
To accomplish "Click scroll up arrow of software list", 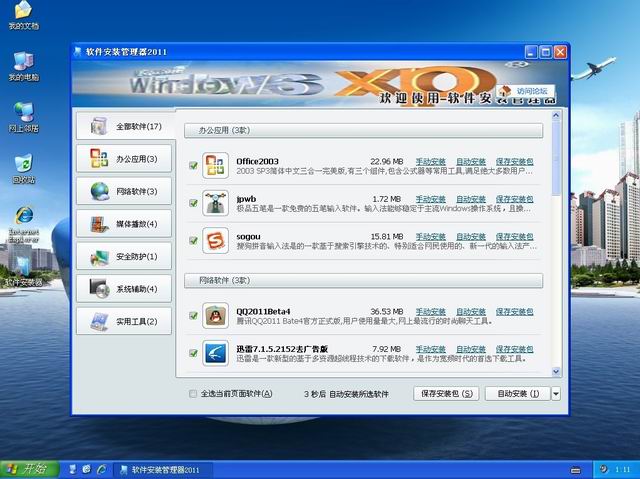I will pos(556,115).
